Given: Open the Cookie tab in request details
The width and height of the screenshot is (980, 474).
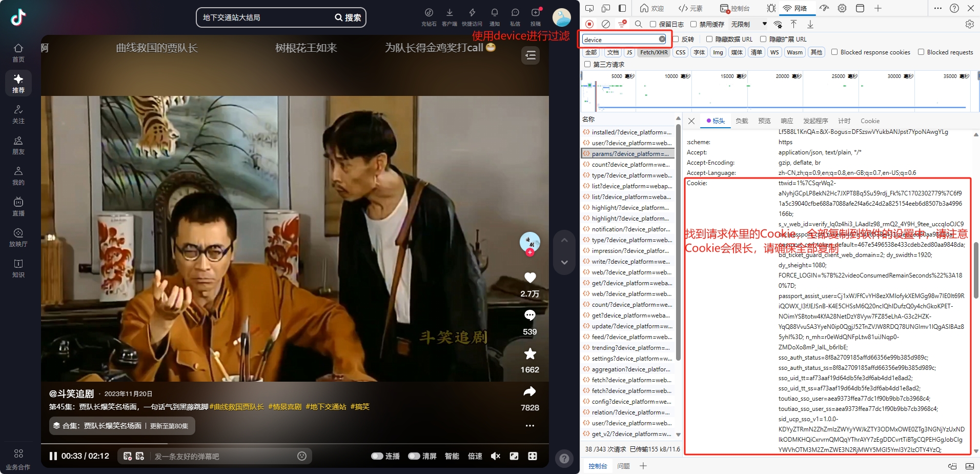Looking at the screenshot, I should pos(870,121).
